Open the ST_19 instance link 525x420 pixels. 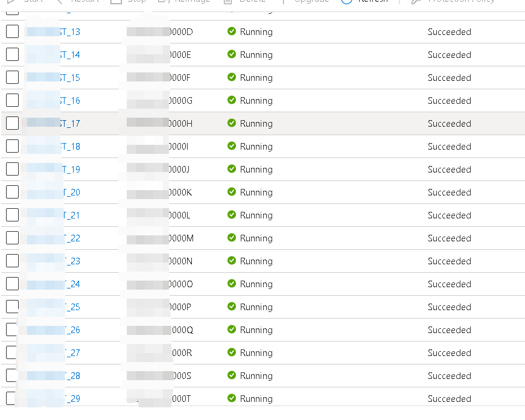point(66,169)
